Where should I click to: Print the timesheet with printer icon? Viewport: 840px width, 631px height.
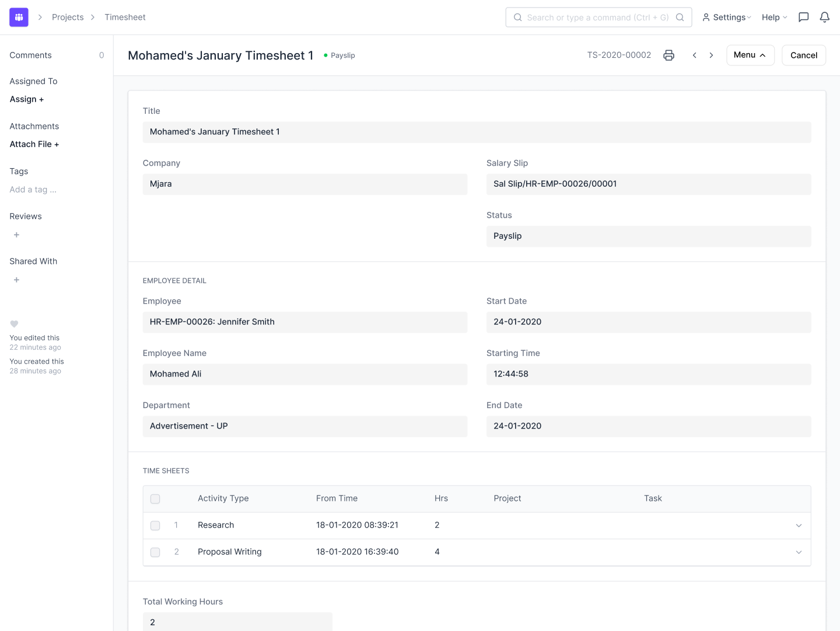(668, 55)
